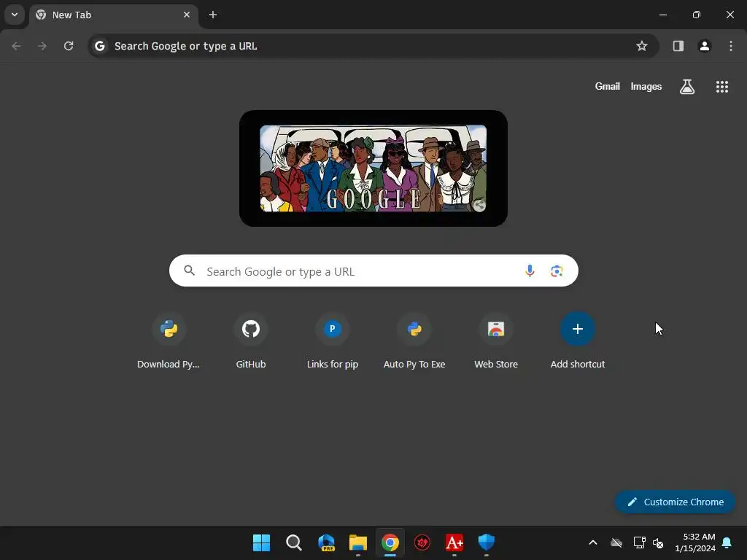Launch Edge preview from taskbar

tap(326, 542)
